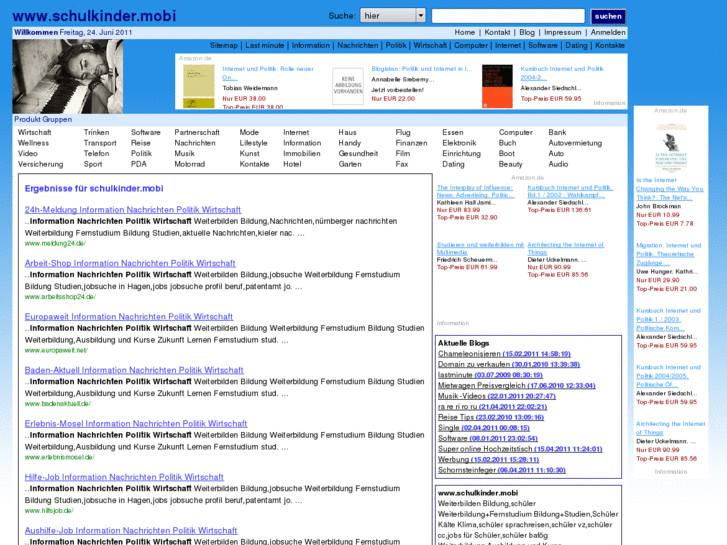Open product group Beauty
Viewport: 727px width, 545px height.
510,164
